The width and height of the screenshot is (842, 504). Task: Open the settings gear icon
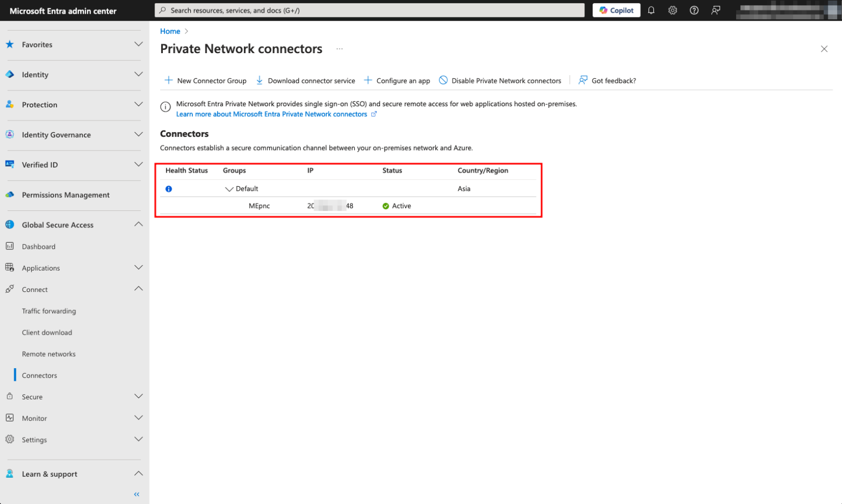pos(673,10)
